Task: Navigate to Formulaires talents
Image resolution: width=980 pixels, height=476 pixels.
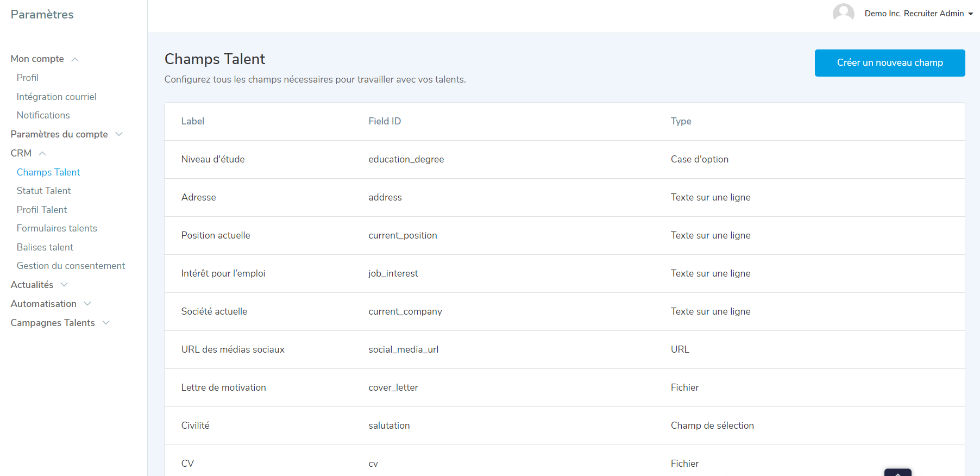Action: tap(57, 228)
